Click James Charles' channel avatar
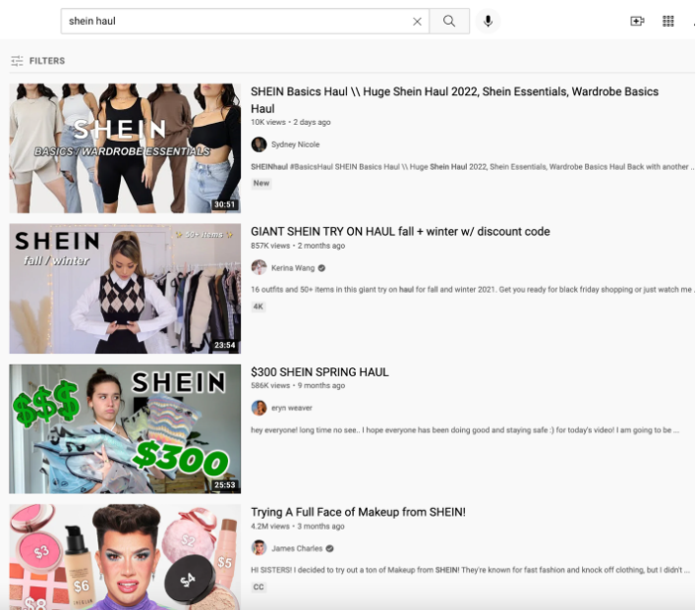The height and width of the screenshot is (610, 700). (x=259, y=549)
